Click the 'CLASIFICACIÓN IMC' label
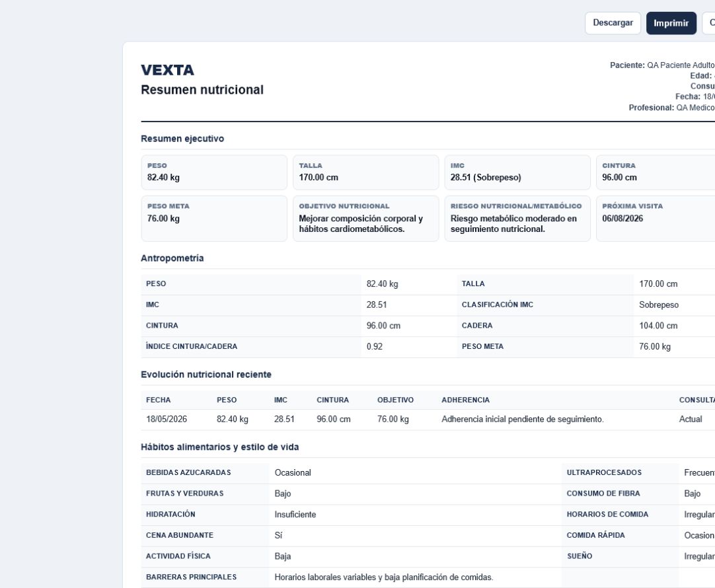 pos(498,305)
